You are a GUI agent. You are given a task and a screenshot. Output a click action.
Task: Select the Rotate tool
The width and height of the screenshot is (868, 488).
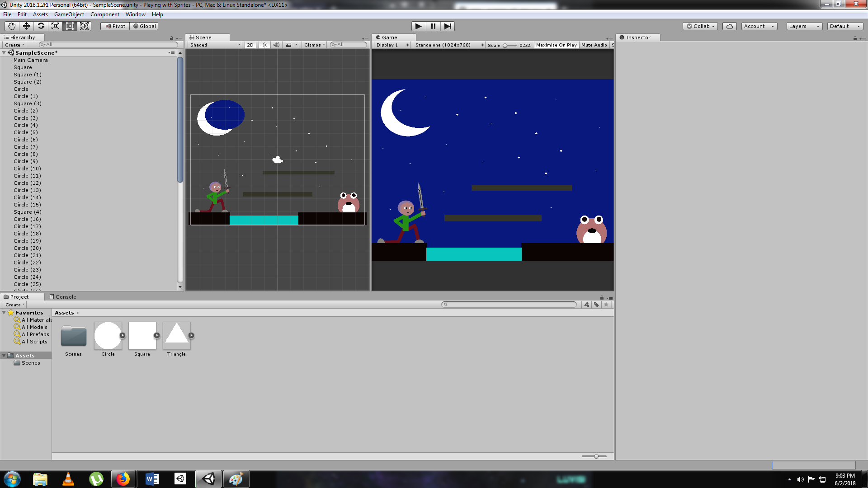41,26
